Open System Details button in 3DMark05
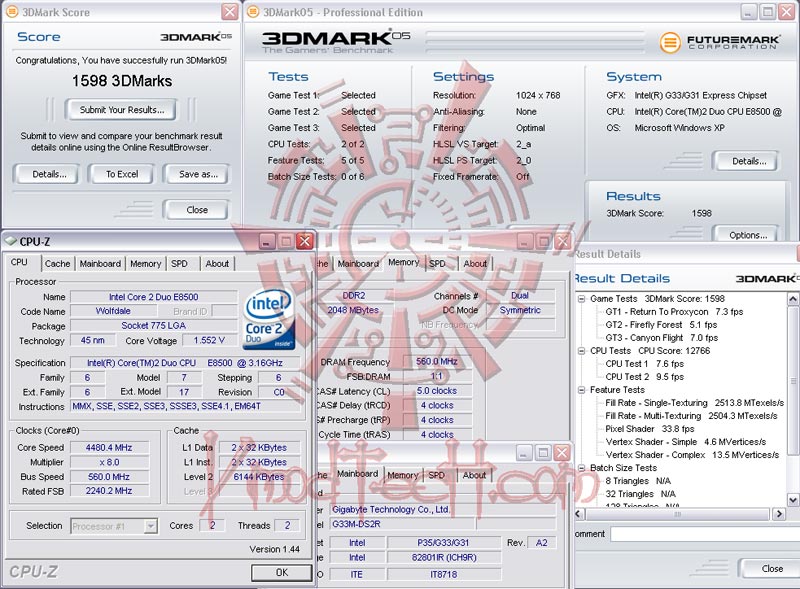 click(x=748, y=161)
